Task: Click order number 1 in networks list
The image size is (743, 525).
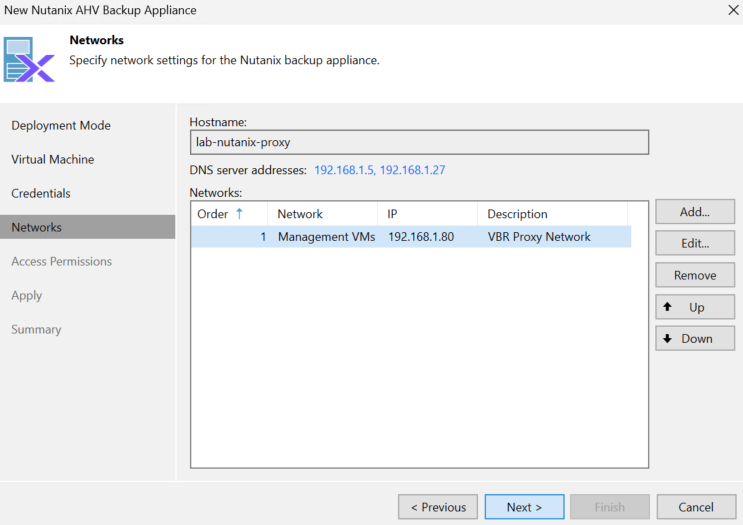Action: coord(263,236)
